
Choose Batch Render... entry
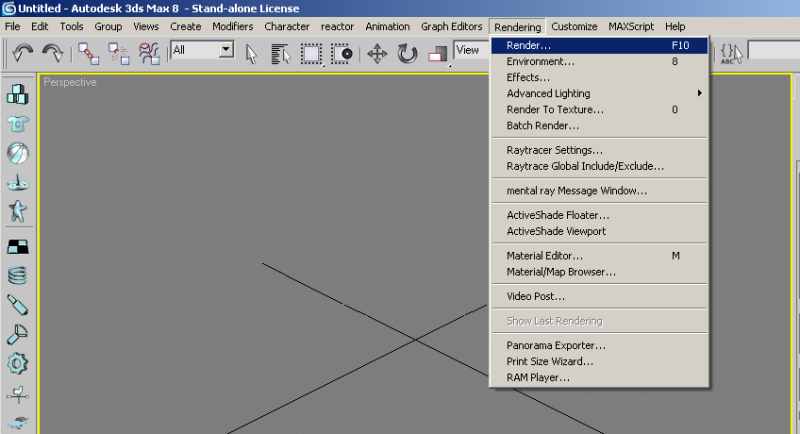pyautogui.click(x=599, y=125)
